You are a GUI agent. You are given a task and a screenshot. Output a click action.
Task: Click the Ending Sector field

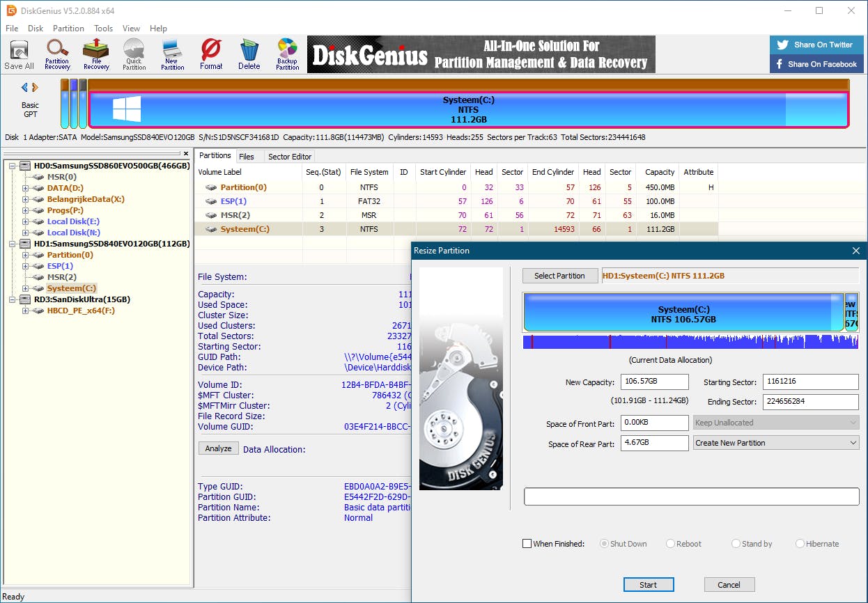[x=811, y=402]
